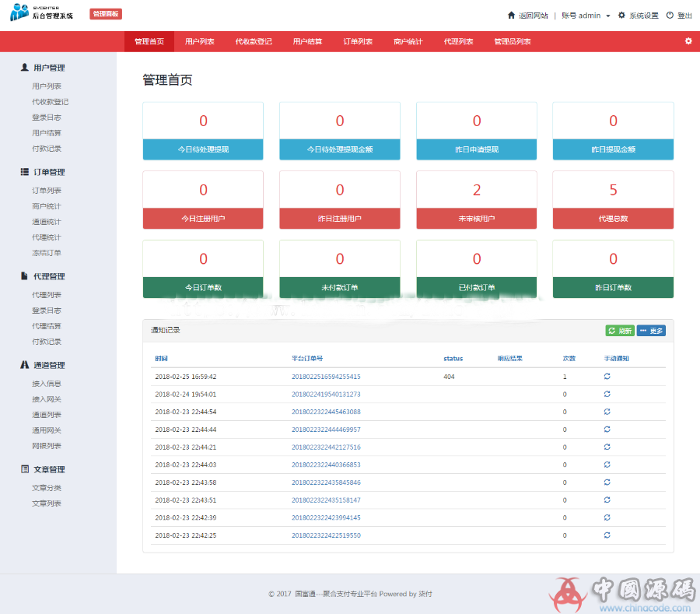Click the resend icon in the last notification row
Viewport: 700px width, 614px height.
point(607,535)
